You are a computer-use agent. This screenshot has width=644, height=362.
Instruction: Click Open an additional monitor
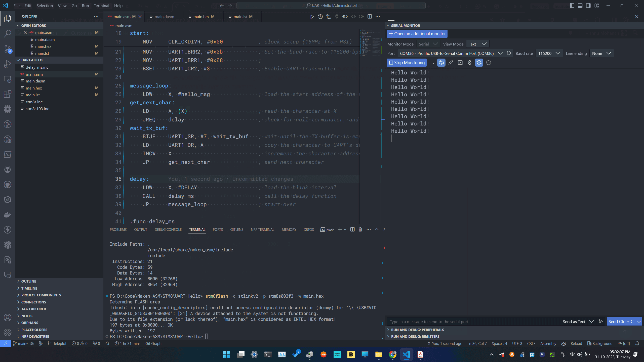pyautogui.click(x=417, y=34)
